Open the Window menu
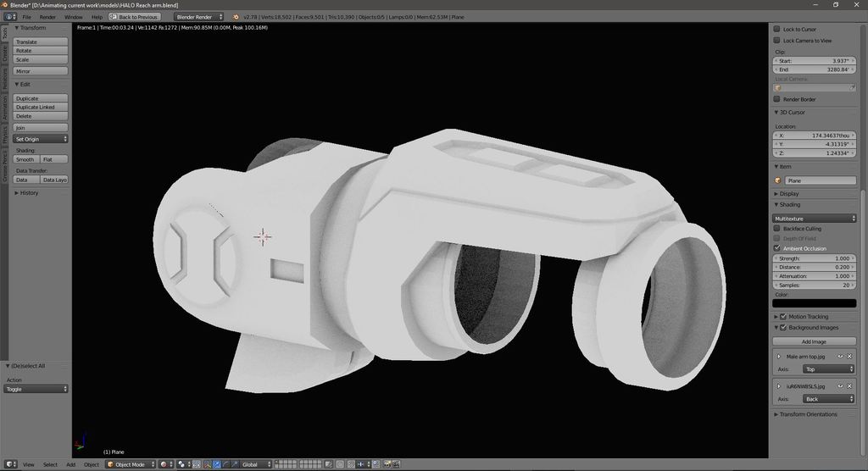 tap(74, 17)
